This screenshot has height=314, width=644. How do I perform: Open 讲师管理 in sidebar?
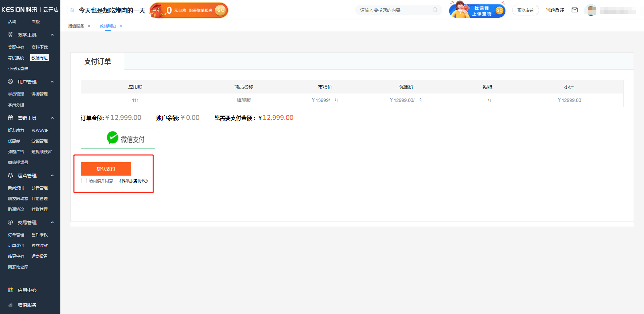pyautogui.click(x=40, y=94)
